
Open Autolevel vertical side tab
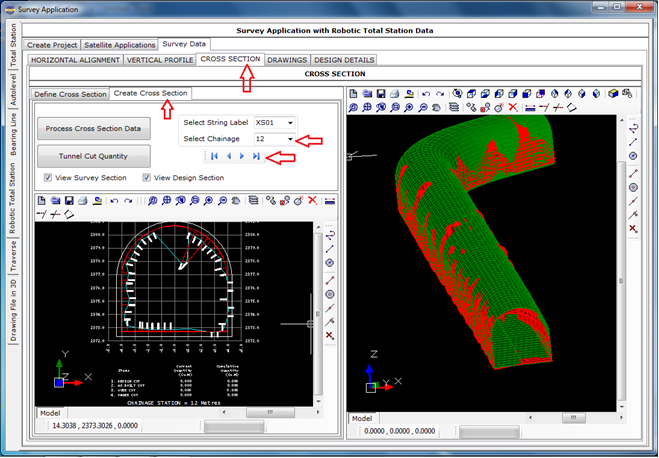[x=13, y=90]
